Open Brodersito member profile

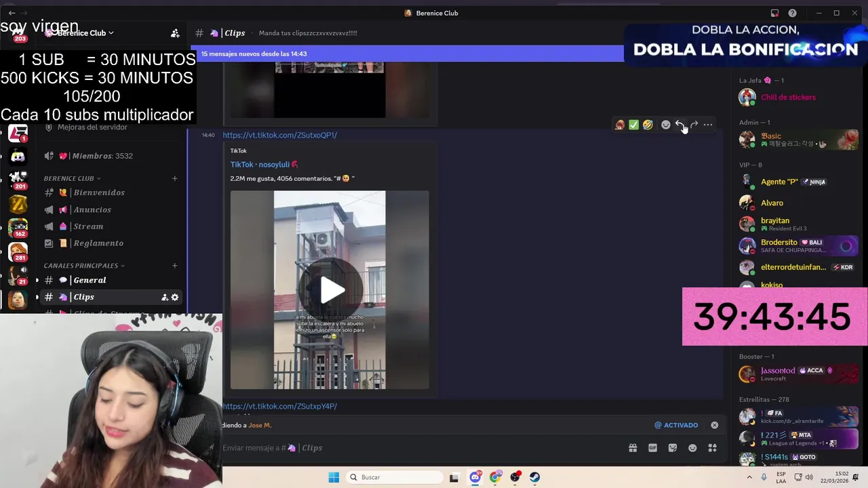pos(797,245)
